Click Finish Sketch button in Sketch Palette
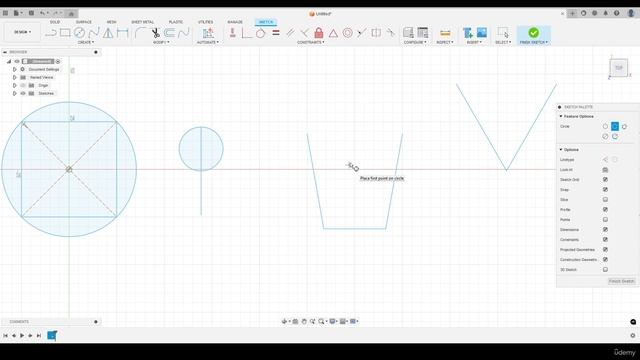Screen dimensions: 640x360 click(x=622, y=281)
